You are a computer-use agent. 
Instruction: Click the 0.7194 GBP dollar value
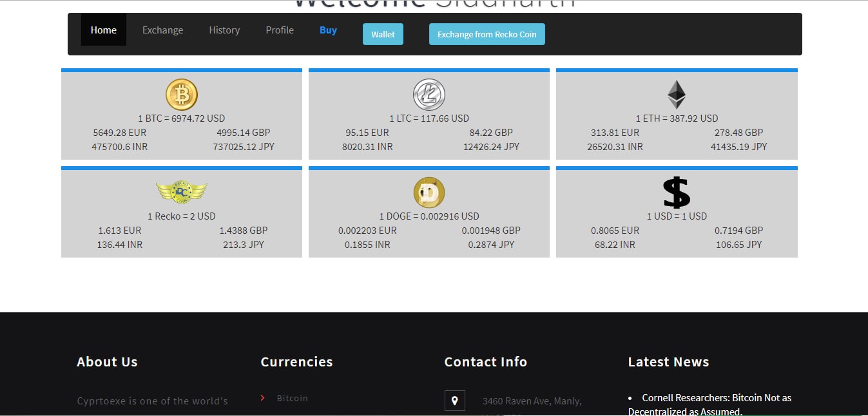point(738,231)
